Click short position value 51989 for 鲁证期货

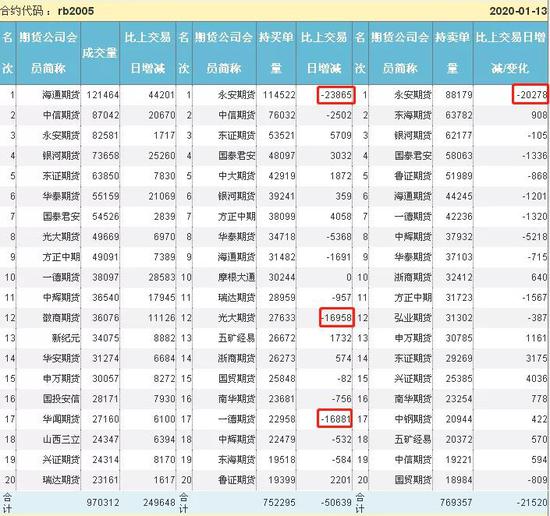click(x=459, y=176)
